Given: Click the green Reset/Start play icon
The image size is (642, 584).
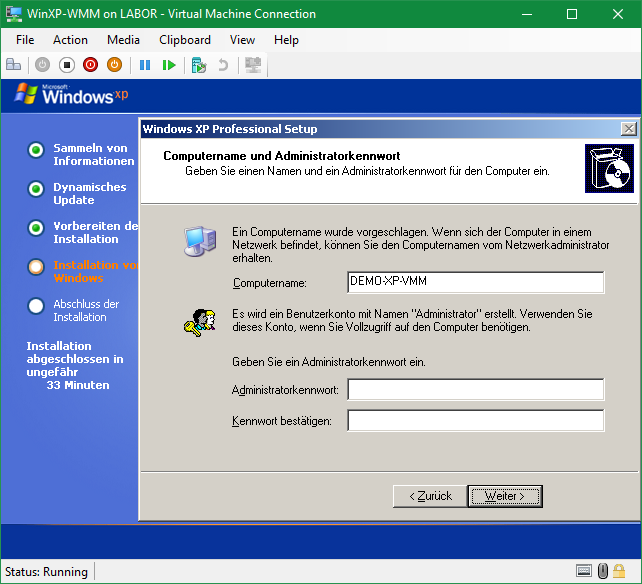Looking at the screenshot, I should [x=169, y=65].
